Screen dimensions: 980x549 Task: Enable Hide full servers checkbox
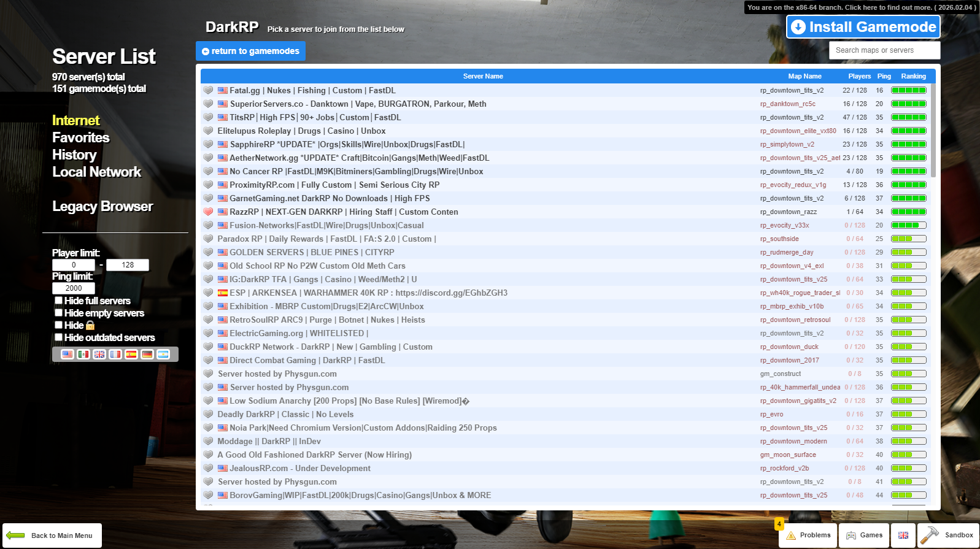pos(59,301)
